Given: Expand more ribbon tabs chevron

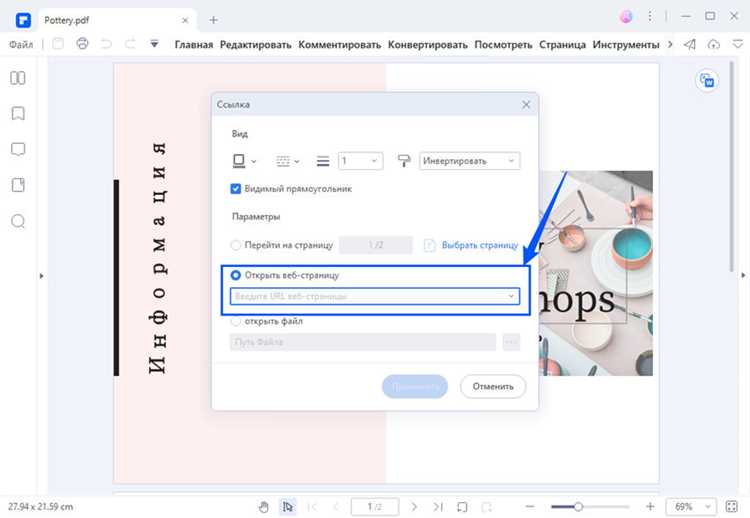Looking at the screenshot, I should tap(670, 44).
